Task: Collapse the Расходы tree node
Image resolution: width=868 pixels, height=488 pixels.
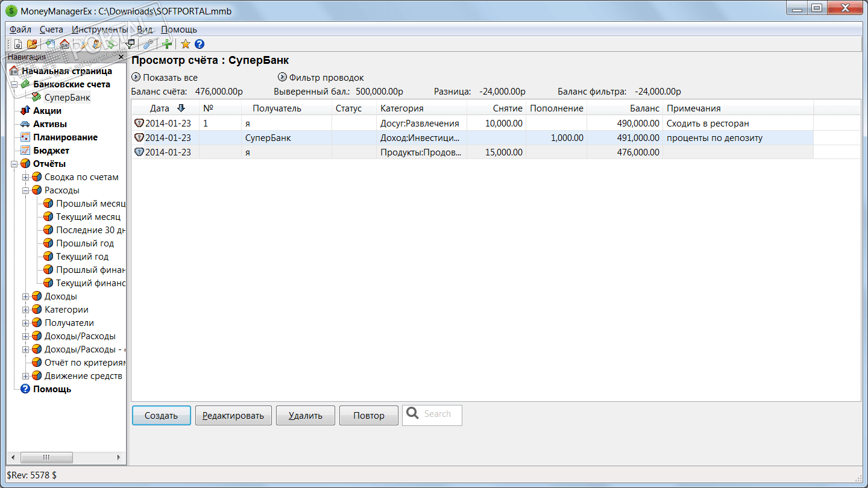Action: click(26, 190)
